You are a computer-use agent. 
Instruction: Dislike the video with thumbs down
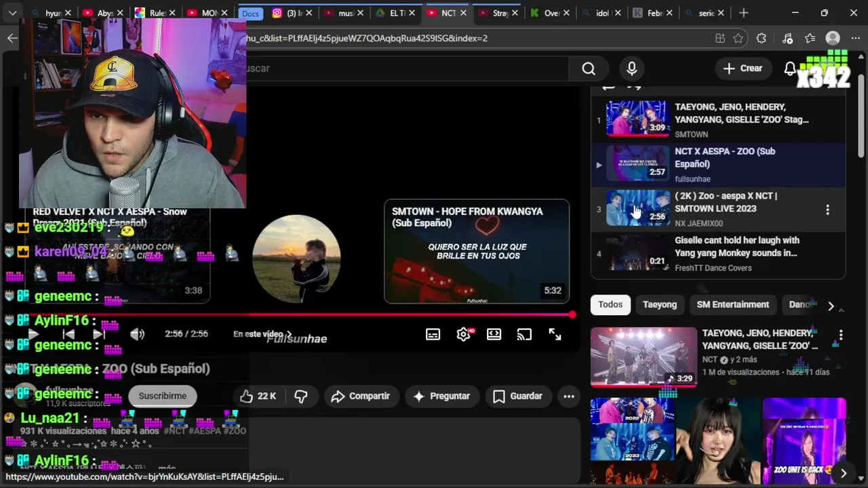(301, 396)
